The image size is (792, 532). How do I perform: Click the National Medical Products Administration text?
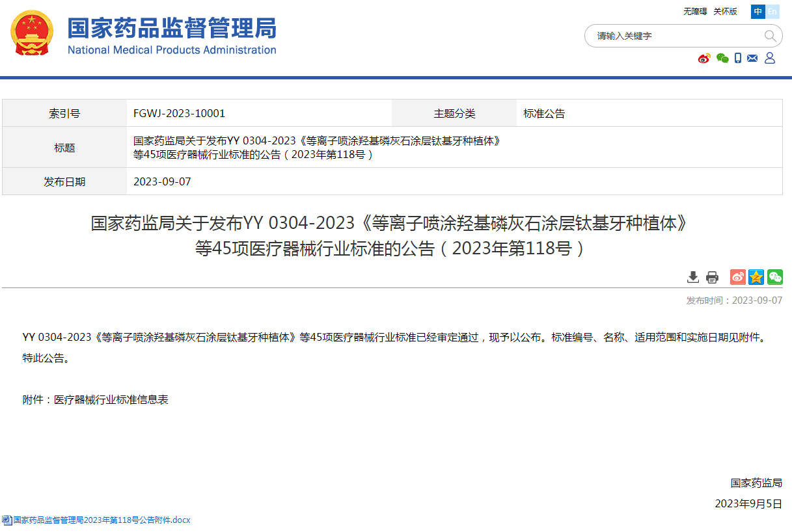(172, 50)
